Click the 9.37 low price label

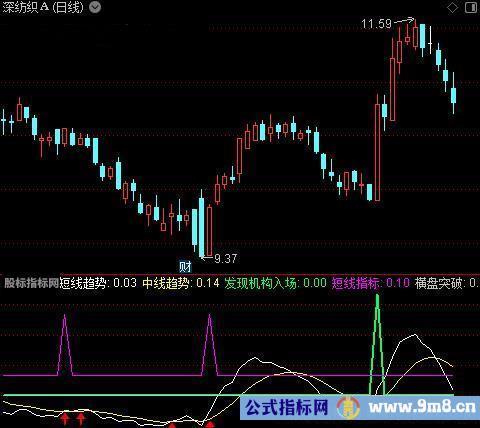[226, 258]
